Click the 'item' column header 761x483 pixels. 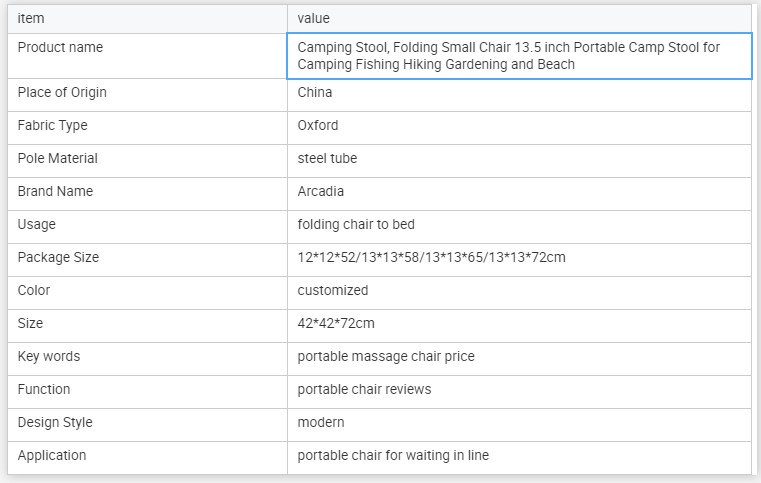click(x=31, y=18)
